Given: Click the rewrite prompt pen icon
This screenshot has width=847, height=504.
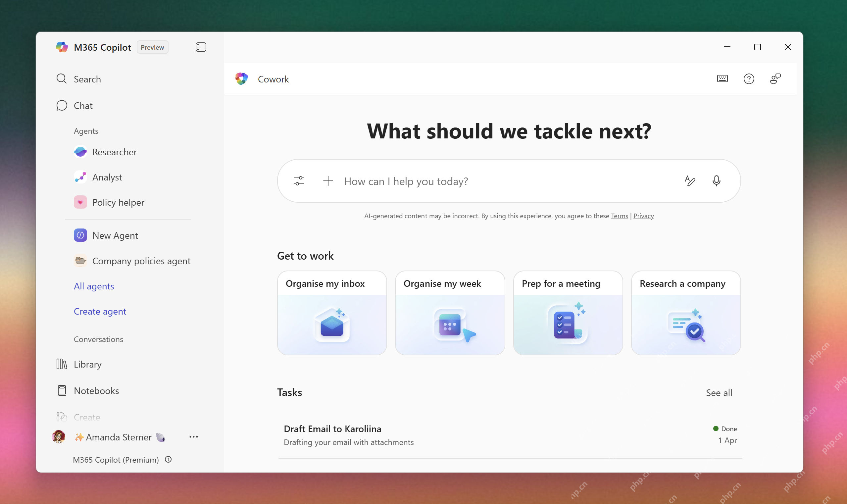Looking at the screenshot, I should tap(690, 181).
